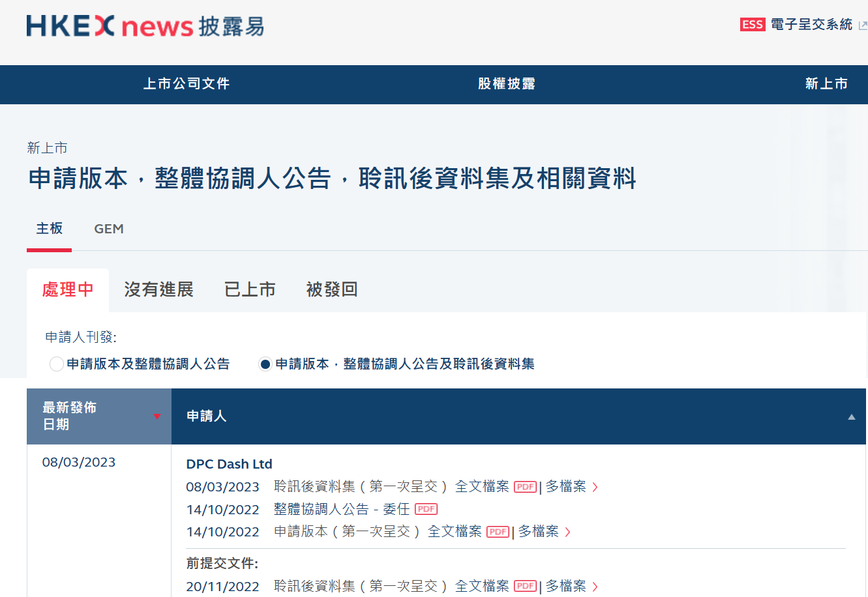
Task: Select the 已上市 tab
Action: 250,290
